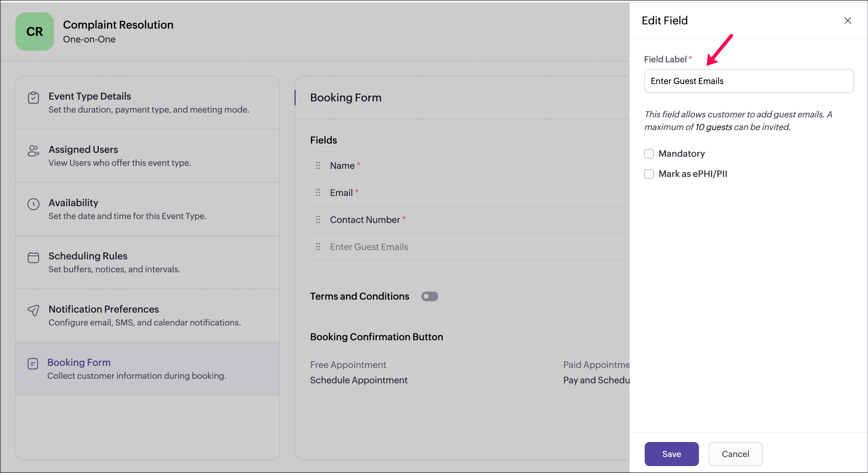This screenshot has width=868, height=473.
Task: Click the Event Type Details clipboard icon
Action: coord(33,98)
